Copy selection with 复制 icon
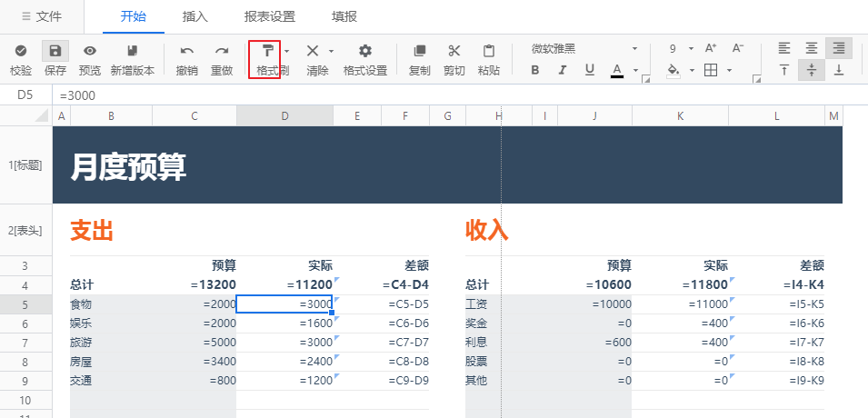This screenshot has width=868, height=418. coord(420,51)
